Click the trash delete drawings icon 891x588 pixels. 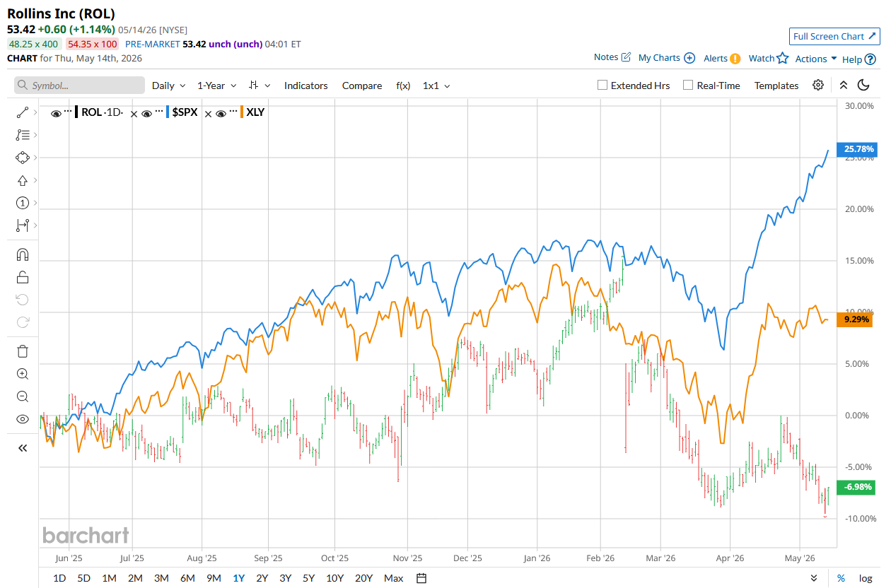point(22,351)
